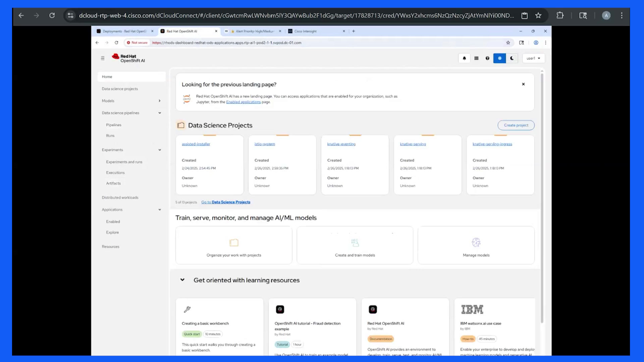Viewport: 644px width, 362px height.
Task: Select Home in the sidebar
Action: click(x=131, y=77)
